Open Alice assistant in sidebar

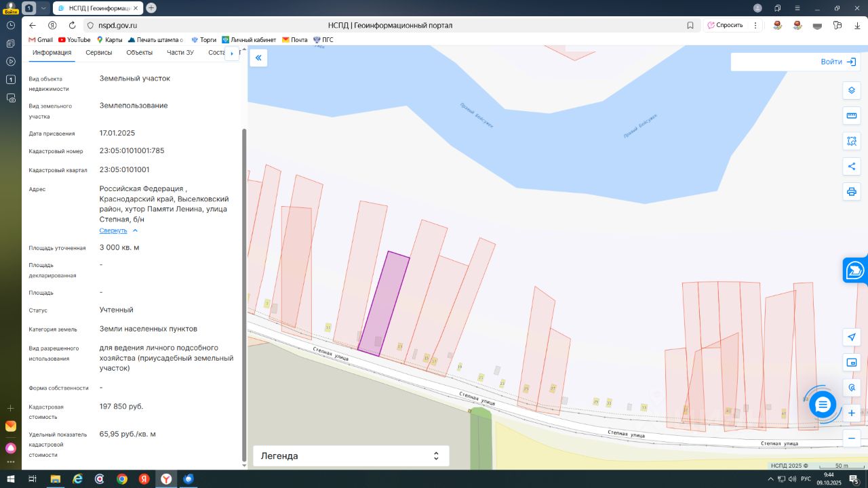11,448
